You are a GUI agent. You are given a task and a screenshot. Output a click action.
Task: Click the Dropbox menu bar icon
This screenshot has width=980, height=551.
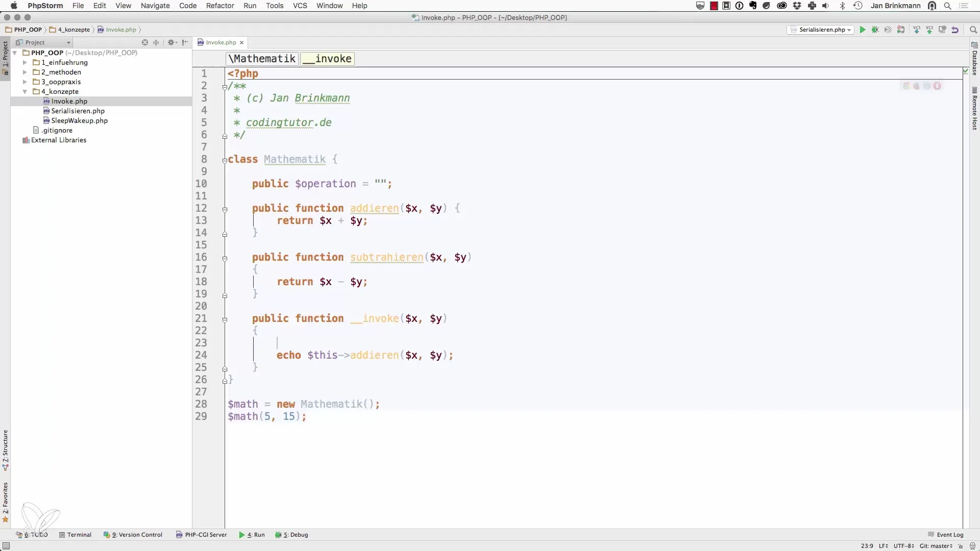pyautogui.click(x=797, y=6)
